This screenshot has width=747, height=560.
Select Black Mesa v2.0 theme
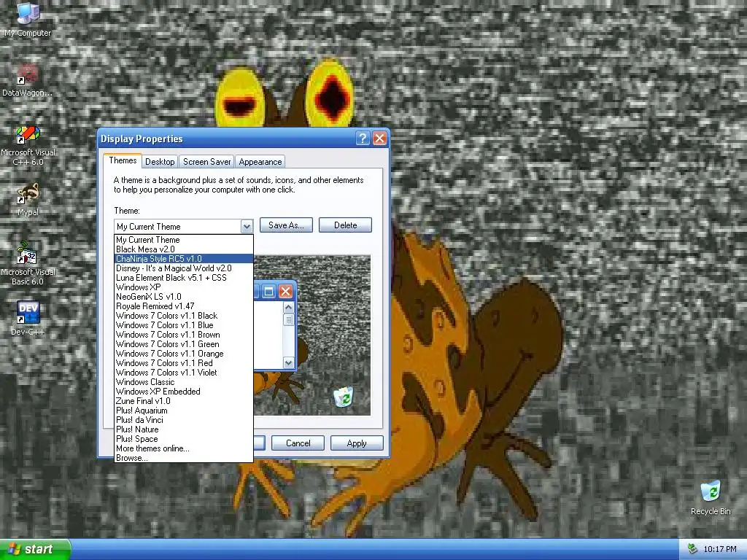183,249
